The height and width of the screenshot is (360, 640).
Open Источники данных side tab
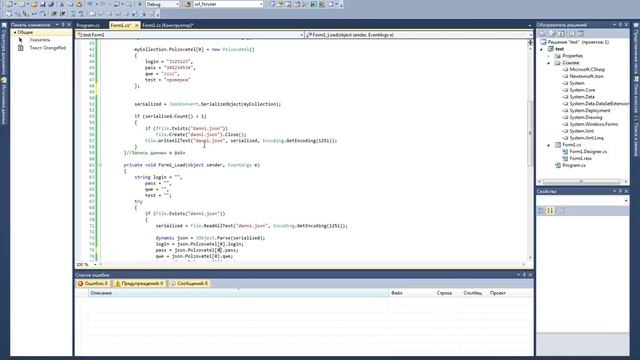[4, 100]
